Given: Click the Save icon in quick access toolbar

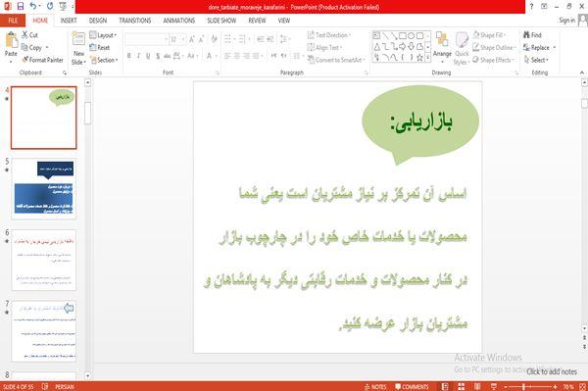Looking at the screenshot, I should coord(21,7).
